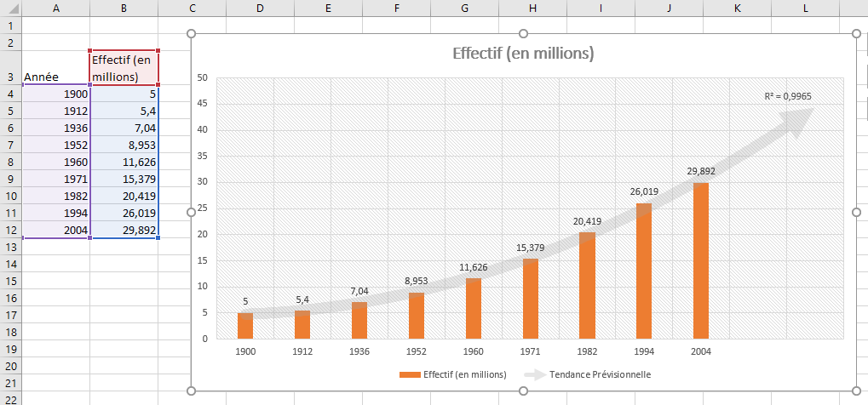This screenshot has height=405, width=868.
Task: Click the blue fill handle below cell B12
Action: (158, 238)
